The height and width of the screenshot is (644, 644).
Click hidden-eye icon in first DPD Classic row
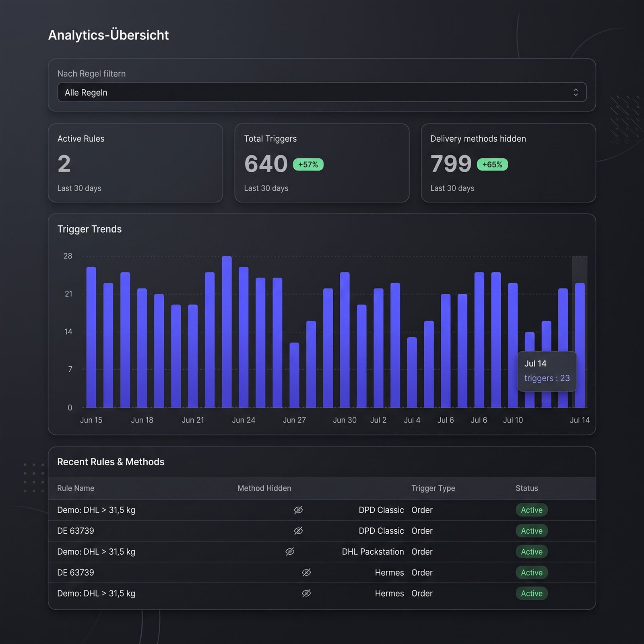[x=298, y=510]
